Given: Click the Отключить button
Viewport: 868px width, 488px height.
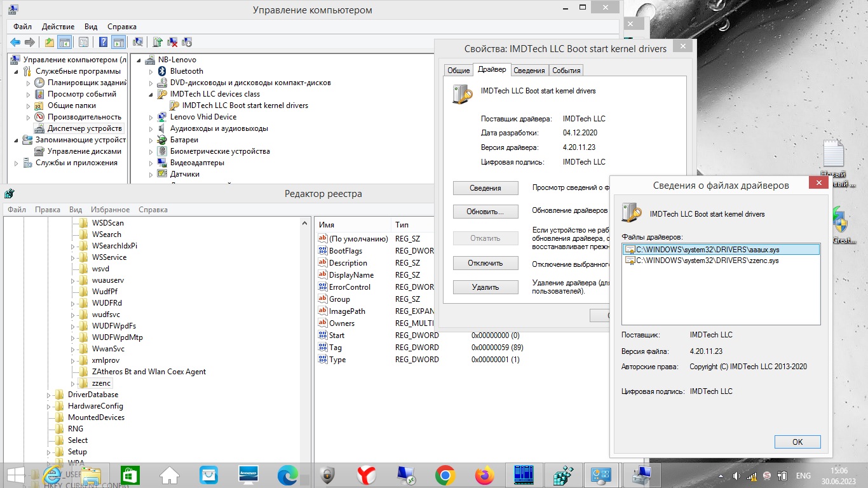Looking at the screenshot, I should (485, 262).
